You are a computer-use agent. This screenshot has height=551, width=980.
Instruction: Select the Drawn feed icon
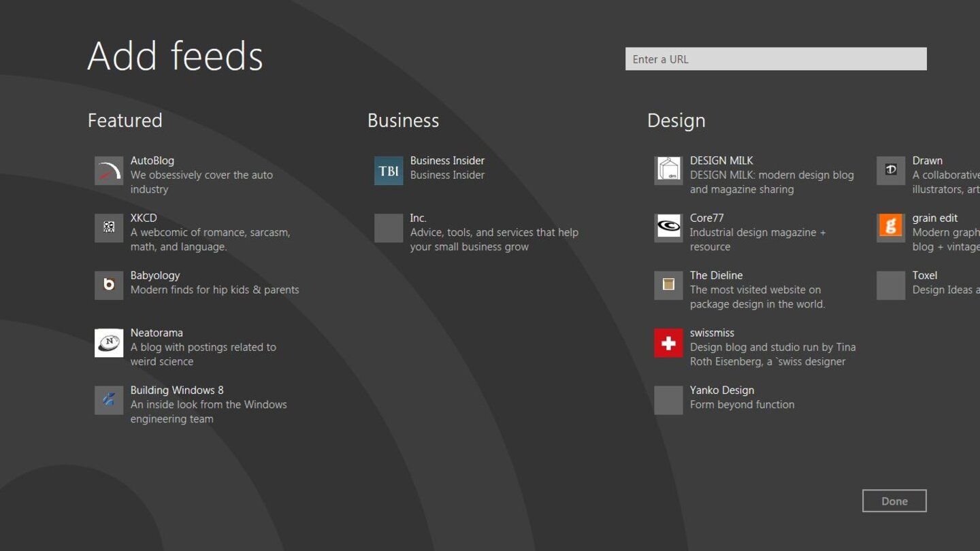[891, 171]
